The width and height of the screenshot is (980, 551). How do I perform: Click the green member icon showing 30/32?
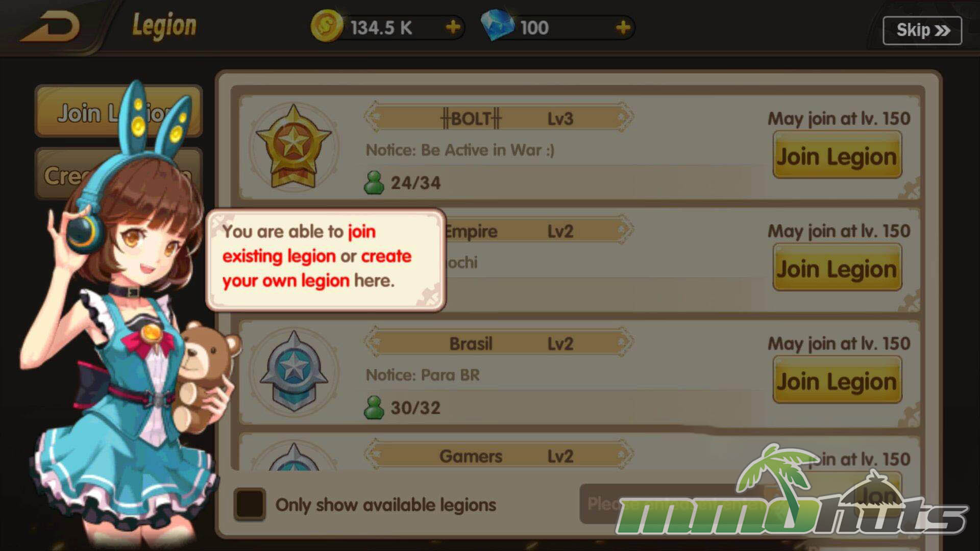tap(374, 408)
